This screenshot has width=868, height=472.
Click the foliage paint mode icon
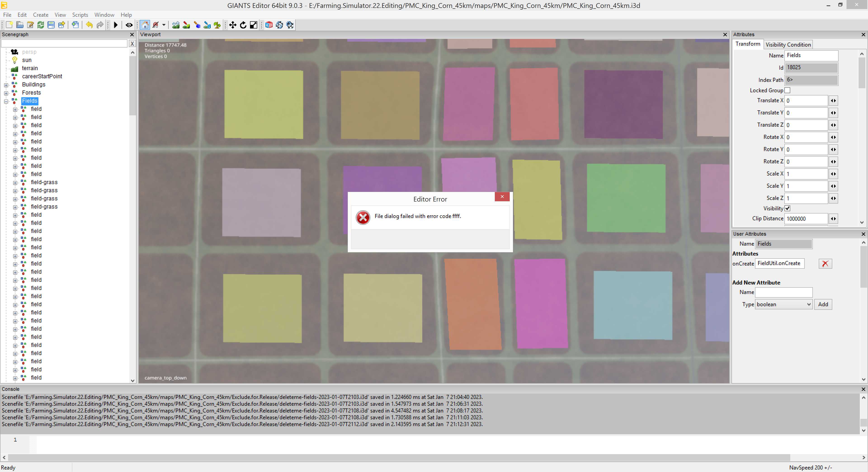[x=217, y=25]
